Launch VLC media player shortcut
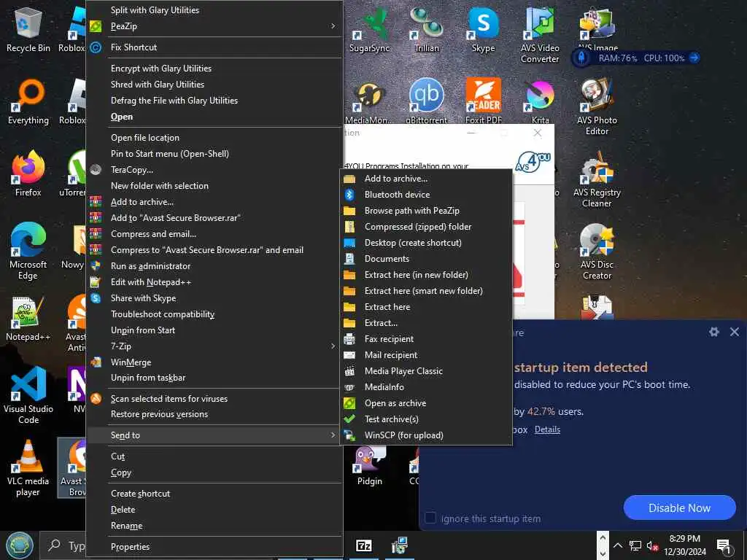This screenshot has height=560, width=747. (x=28, y=469)
